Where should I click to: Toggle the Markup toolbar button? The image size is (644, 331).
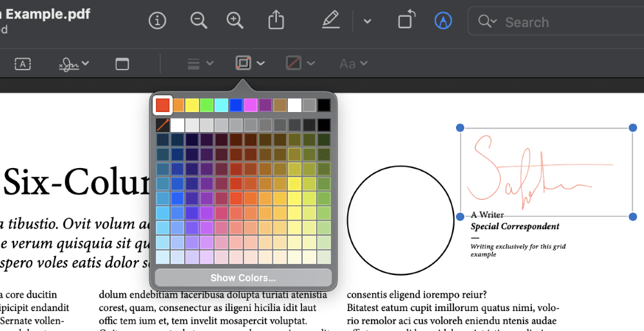tap(443, 21)
